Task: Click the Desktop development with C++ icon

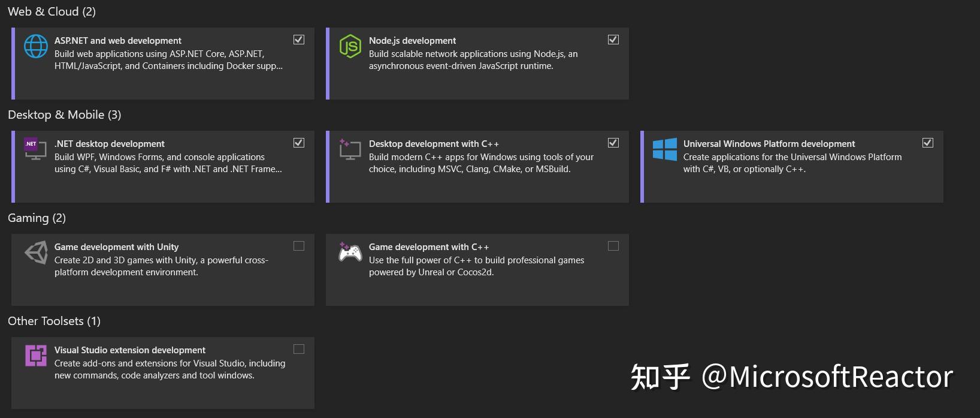Action: [x=350, y=149]
